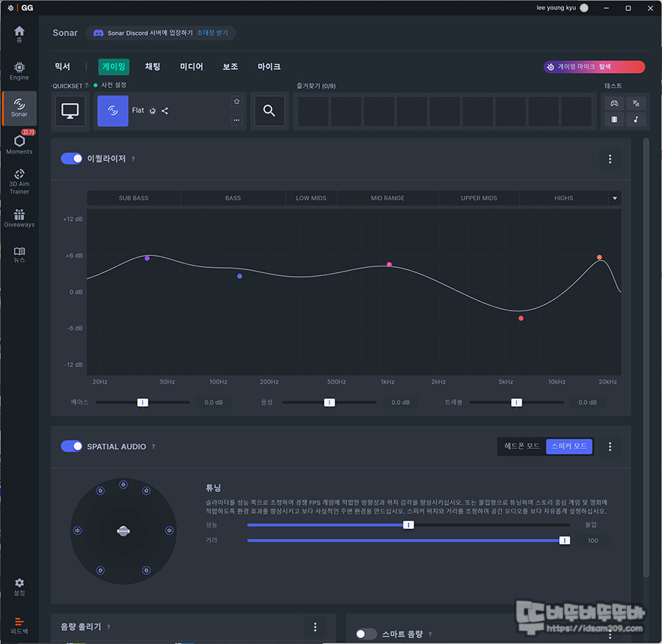Select speaker mode button
The width and height of the screenshot is (662, 644).
click(569, 446)
